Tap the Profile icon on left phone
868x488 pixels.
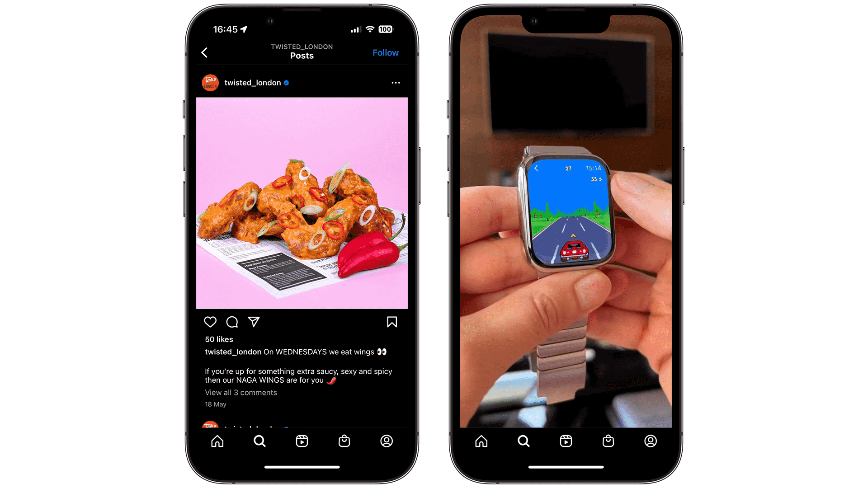click(x=387, y=441)
